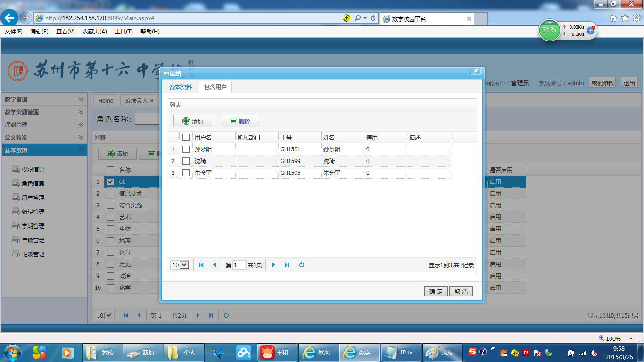Screen dimensions: 644x362
Task: Open the page size dropdown showing 10
Action: coord(179,264)
